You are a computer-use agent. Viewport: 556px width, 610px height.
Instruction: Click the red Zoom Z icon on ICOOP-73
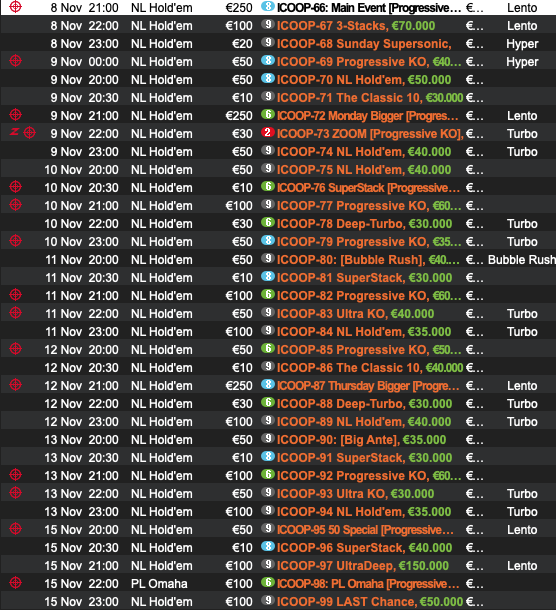point(14,132)
